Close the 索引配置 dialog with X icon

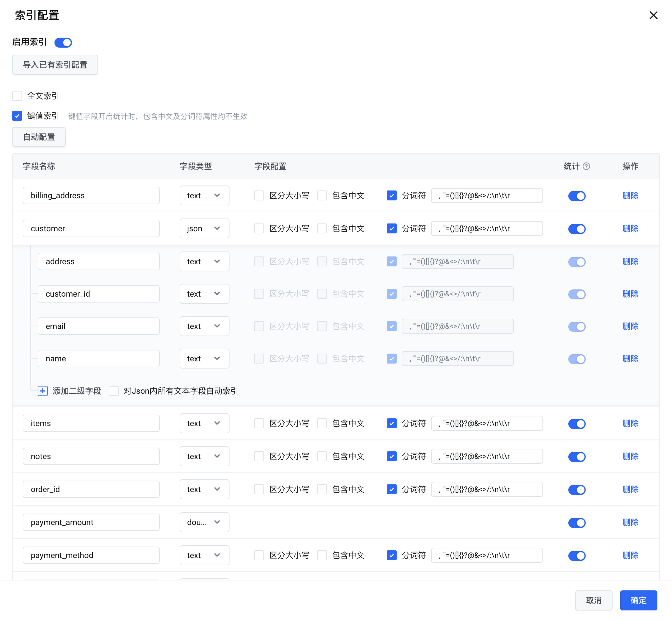pyautogui.click(x=653, y=15)
